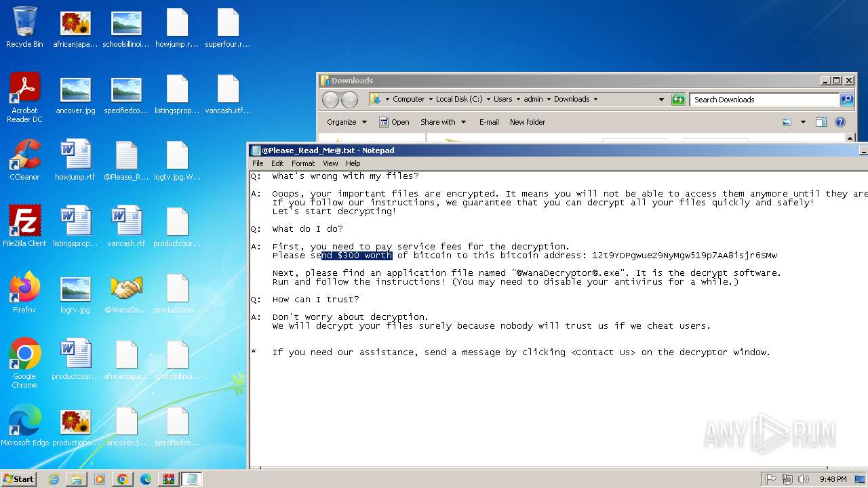Click the volume icon in system tray
The width and height of the screenshot is (868, 488).
coord(804,479)
